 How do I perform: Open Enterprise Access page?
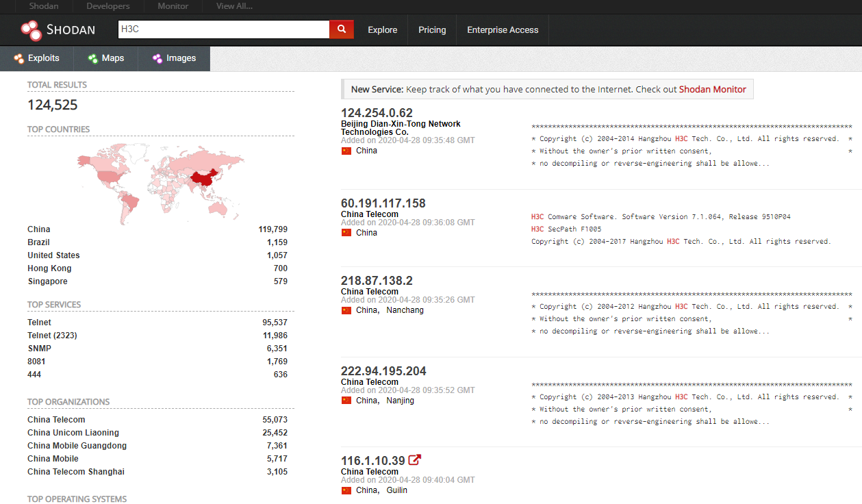[503, 30]
